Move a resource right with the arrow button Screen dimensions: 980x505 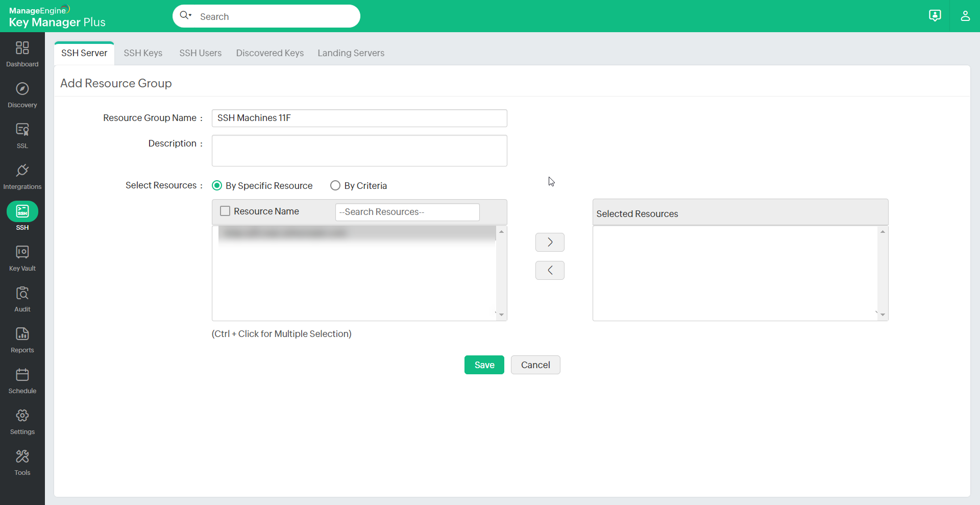point(550,242)
